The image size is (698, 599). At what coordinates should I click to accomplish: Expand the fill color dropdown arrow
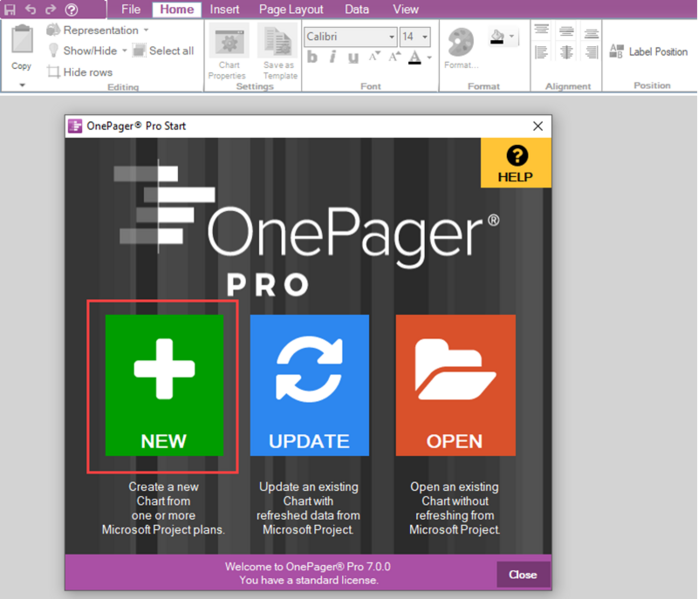pos(511,36)
